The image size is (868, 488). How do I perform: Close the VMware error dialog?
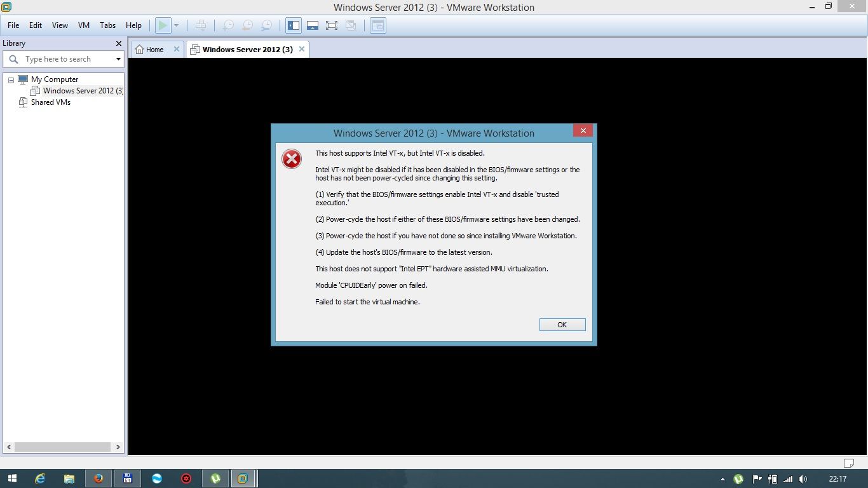(583, 131)
